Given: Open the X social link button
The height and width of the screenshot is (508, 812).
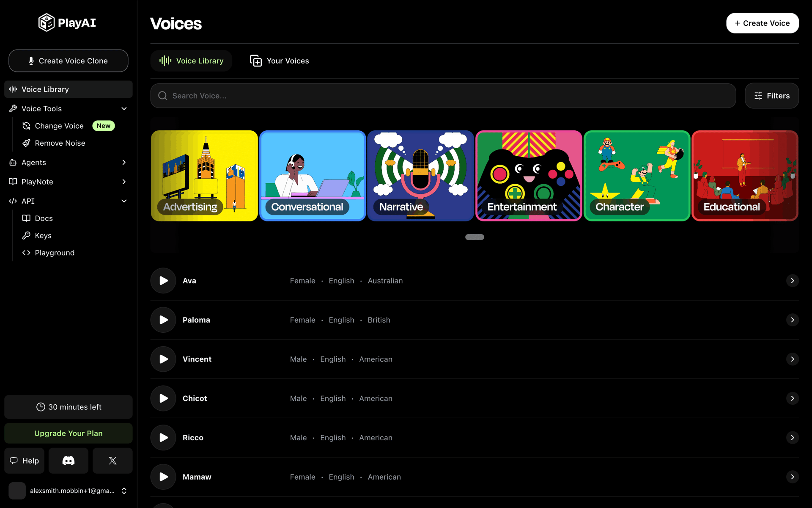Looking at the screenshot, I should (112, 461).
